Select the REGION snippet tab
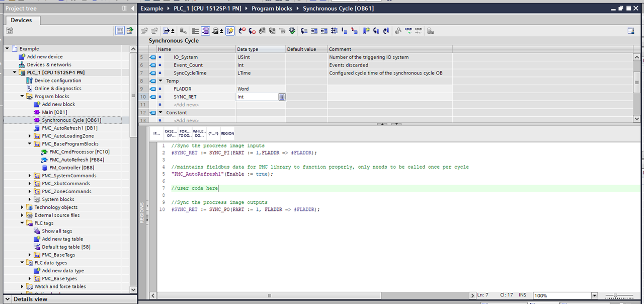The width and height of the screenshot is (644, 304). [227, 133]
